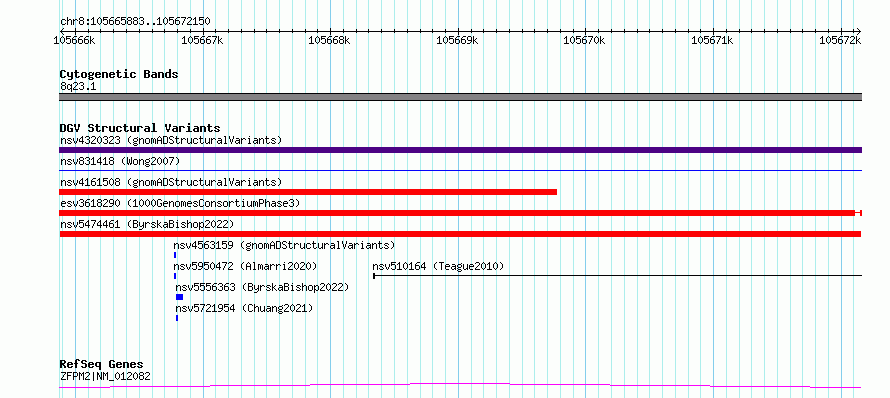This screenshot has height=398, width=890.
Task: Select the small blue nsv5950472 variant mark
Action: point(175,276)
